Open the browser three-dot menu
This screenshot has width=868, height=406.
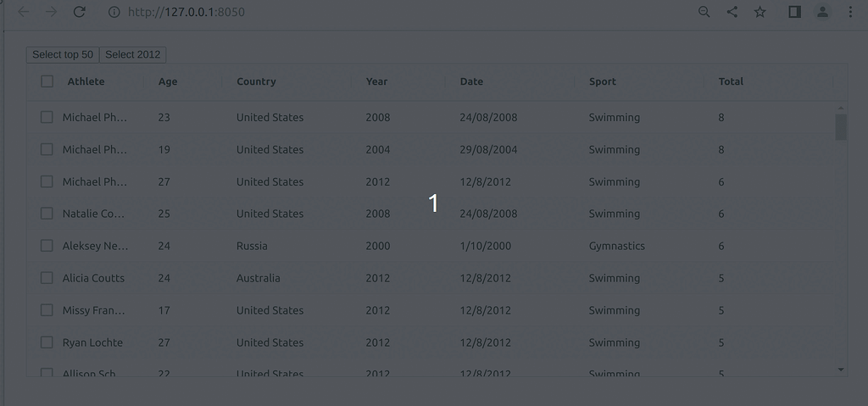click(x=851, y=12)
